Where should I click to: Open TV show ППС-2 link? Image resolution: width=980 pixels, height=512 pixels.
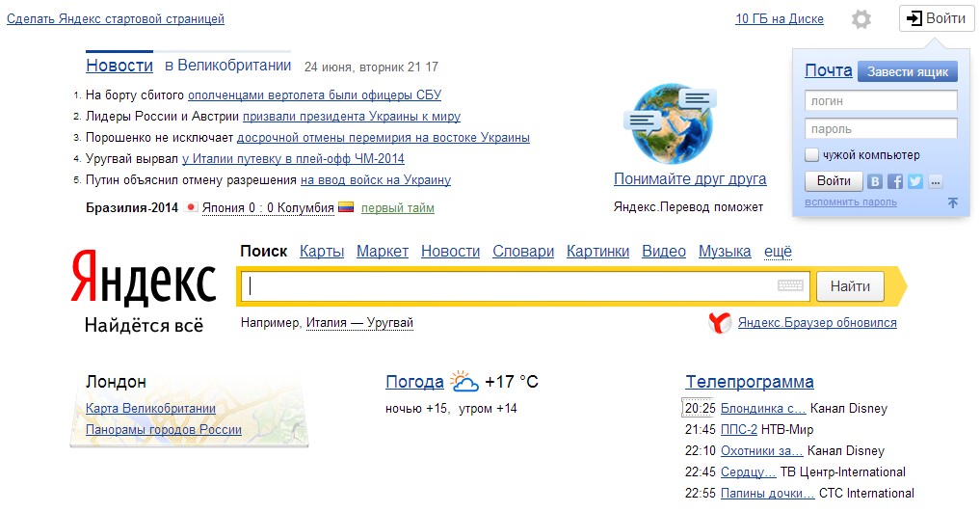739,429
